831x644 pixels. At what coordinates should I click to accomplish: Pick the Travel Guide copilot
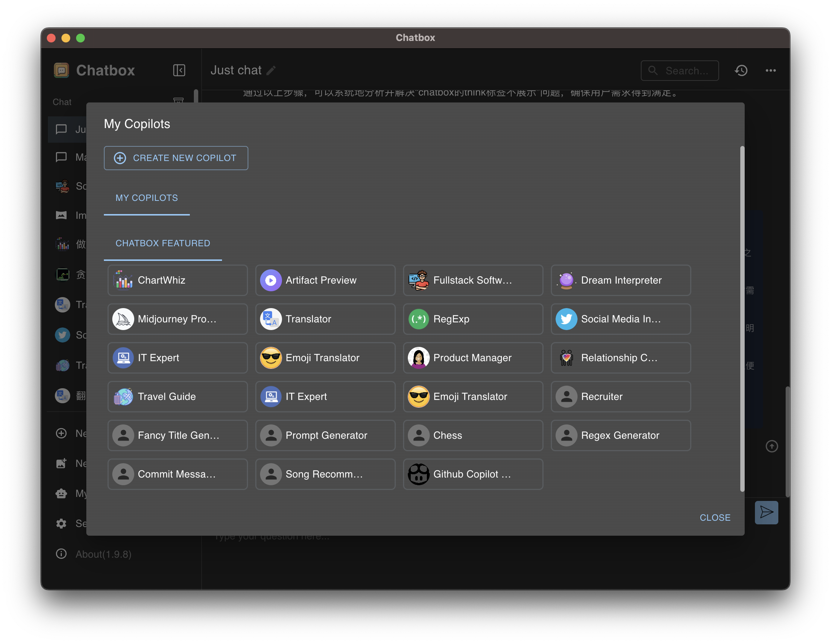pyautogui.click(x=178, y=397)
